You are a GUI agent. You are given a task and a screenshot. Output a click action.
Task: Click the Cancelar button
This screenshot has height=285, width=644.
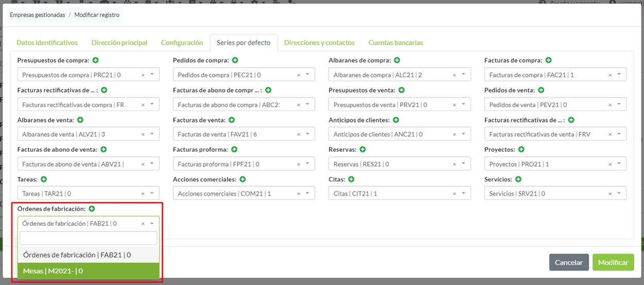(x=568, y=262)
